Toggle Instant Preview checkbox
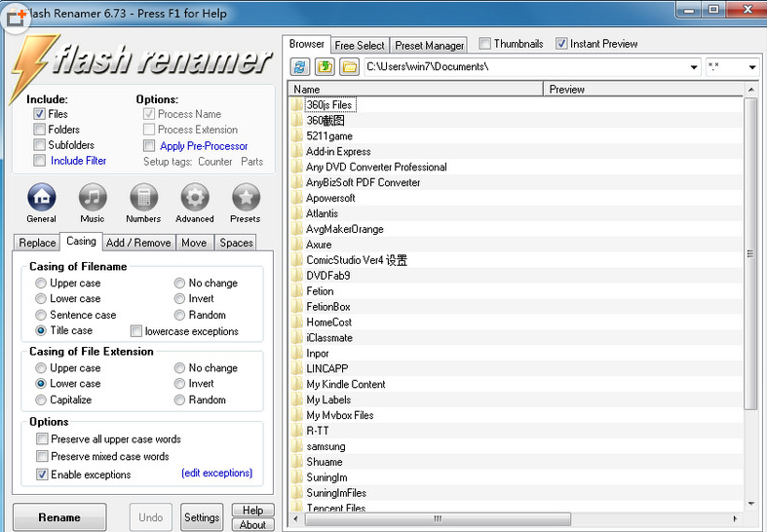The height and width of the screenshot is (532, 767). [561, 44]
